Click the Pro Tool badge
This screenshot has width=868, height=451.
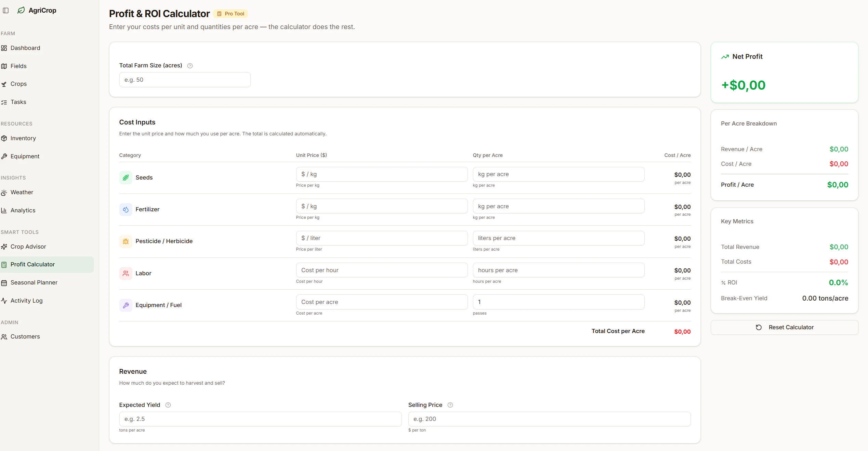point(230,14)
